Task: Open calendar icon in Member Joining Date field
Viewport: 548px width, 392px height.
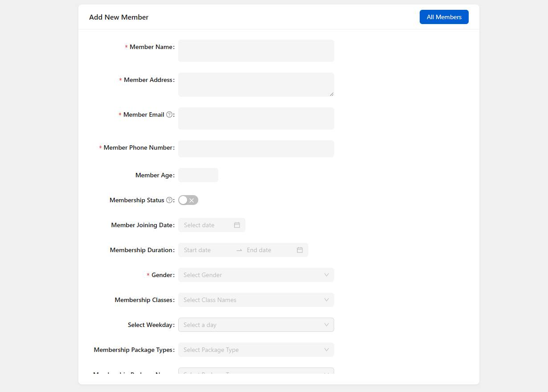Action: click(237, 225)
